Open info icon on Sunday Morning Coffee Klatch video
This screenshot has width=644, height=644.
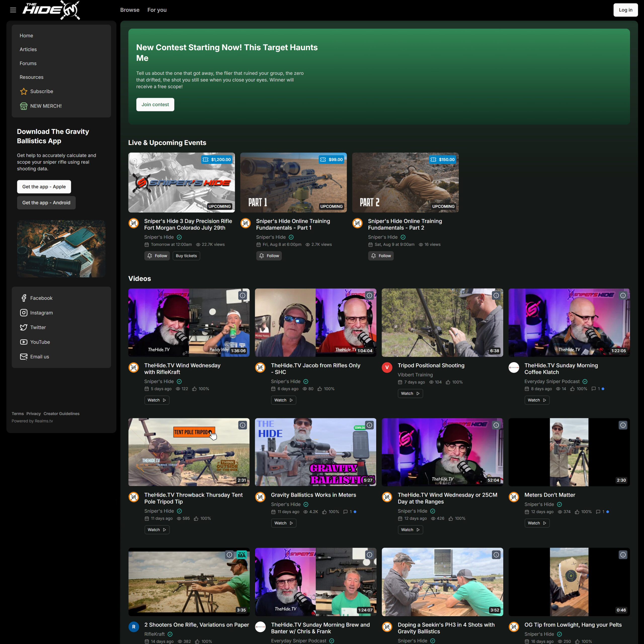click(623, 295)
